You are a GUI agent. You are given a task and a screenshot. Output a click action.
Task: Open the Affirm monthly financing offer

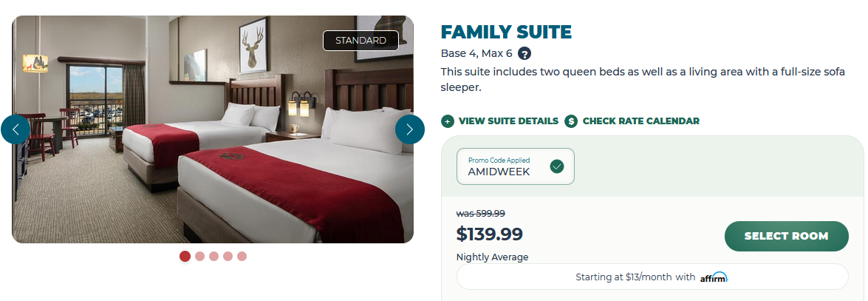[635, 277]
